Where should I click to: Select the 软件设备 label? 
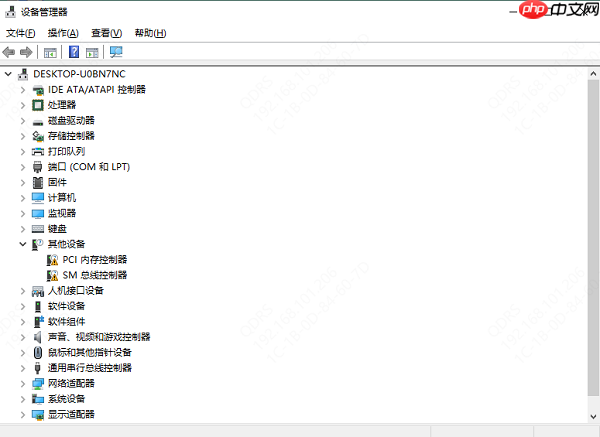[x=67, y=306]
